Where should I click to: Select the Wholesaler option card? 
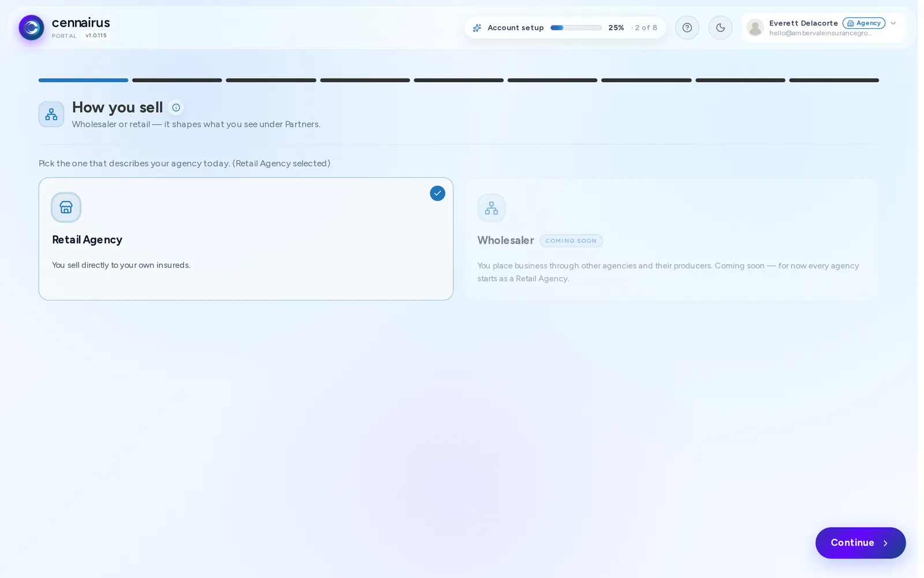click(672, 239)
